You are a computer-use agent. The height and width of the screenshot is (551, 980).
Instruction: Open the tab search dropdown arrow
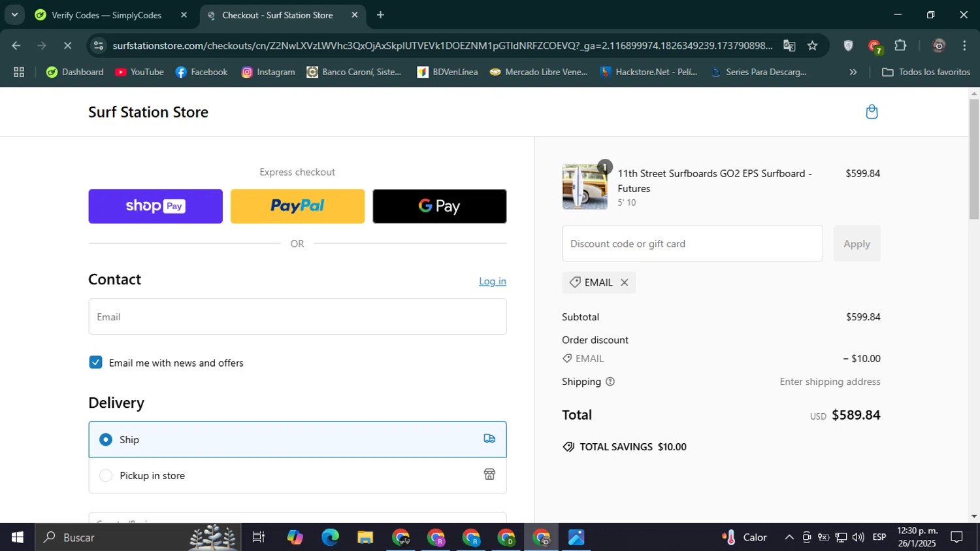[14, 14]
